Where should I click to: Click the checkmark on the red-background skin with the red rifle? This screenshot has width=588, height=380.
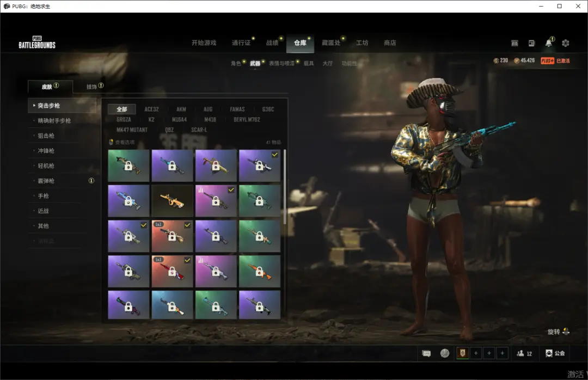(x=187, y=260)
